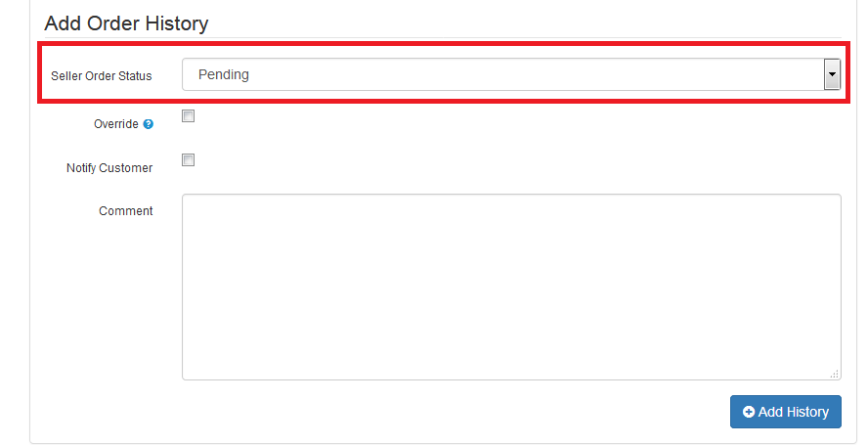Click the Seller Order Status dropdown arrow
This screenshot has width=868, height=445.
(x=832, y=74)
